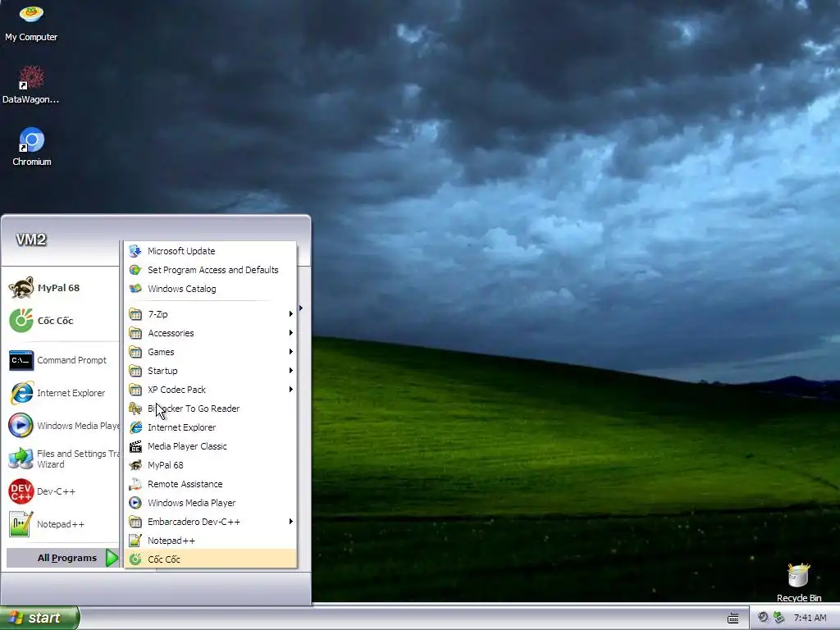The height and width of the screenshot is (630, 840).
Task: Expand the Games folder
Action: [x=211, y=351]
